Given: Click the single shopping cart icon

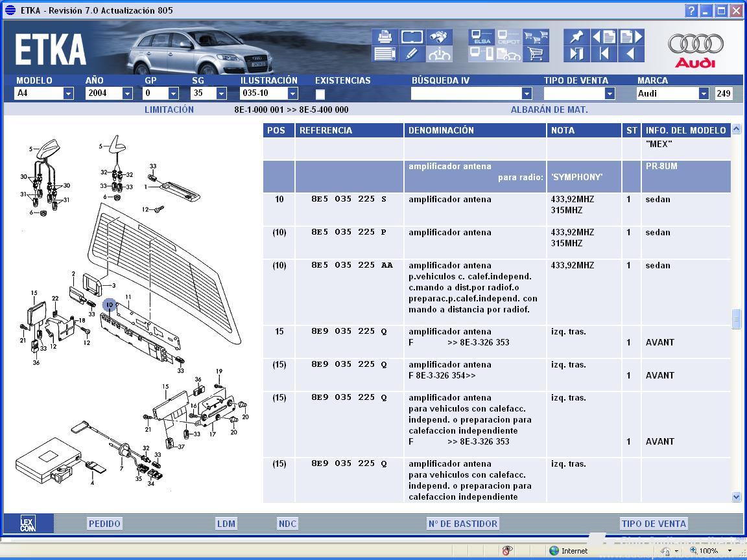Looking at the screenshot, I should [536, 54].
